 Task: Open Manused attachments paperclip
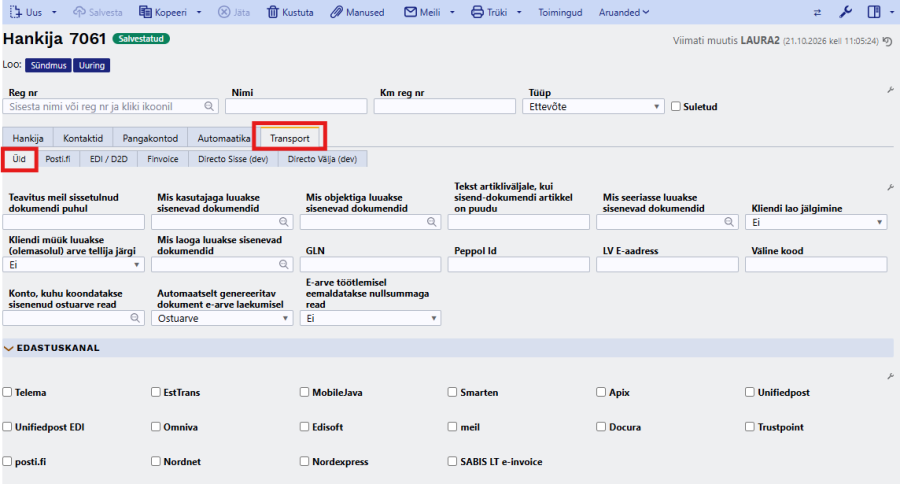tap(336, 12)
